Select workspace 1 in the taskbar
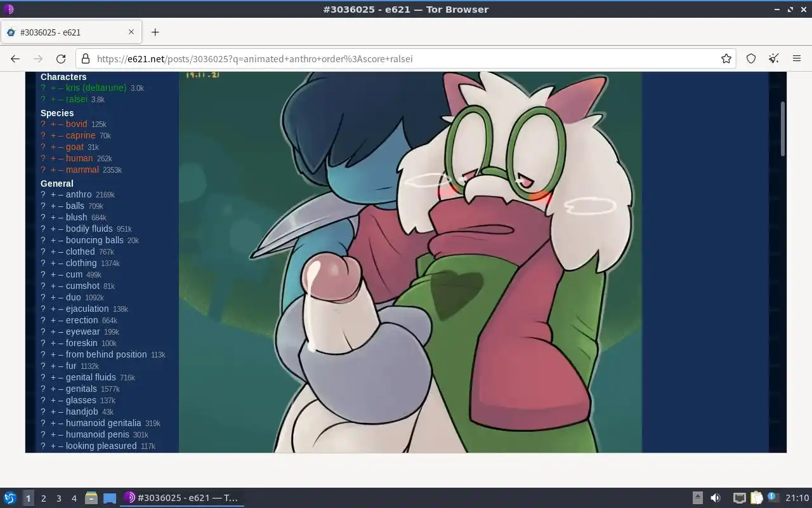Viewport: 812px width, 508px height. point(28,498)
